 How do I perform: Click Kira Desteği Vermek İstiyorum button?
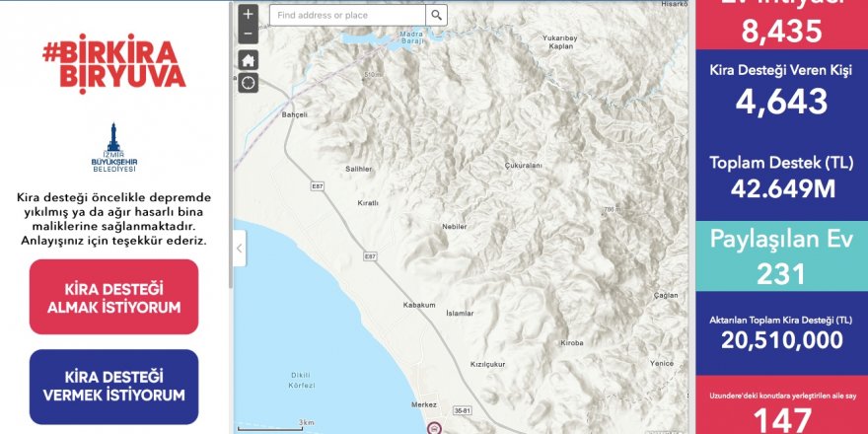114,387
